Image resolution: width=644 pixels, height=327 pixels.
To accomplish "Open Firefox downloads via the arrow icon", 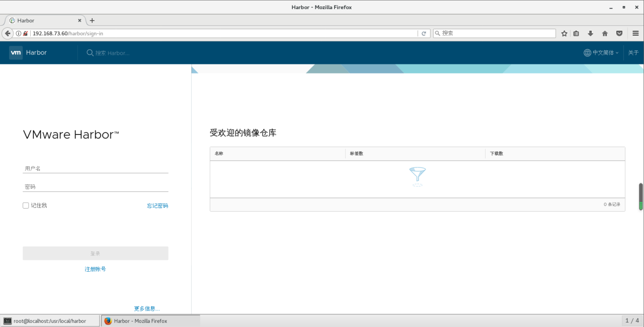I will 590,33.
